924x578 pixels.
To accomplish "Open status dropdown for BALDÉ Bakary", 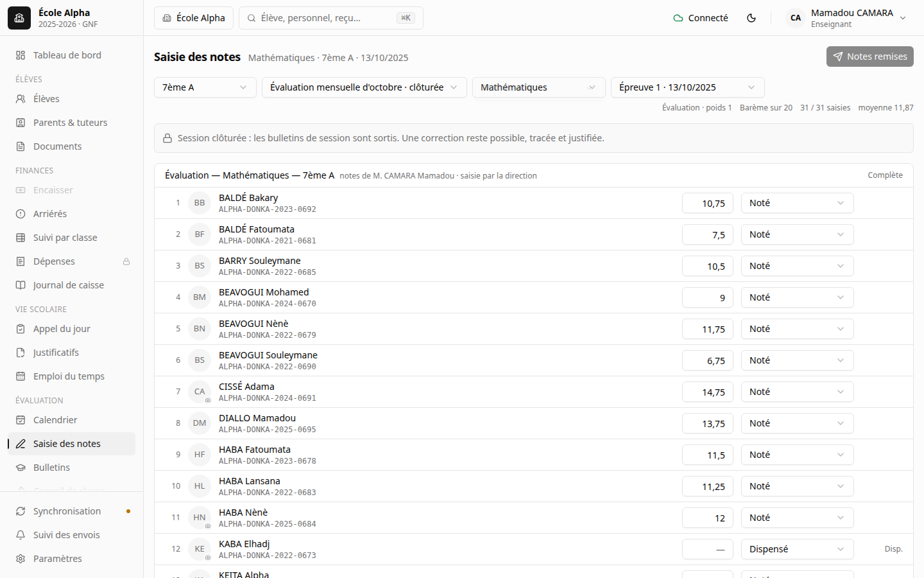I will tap(798, 203).
